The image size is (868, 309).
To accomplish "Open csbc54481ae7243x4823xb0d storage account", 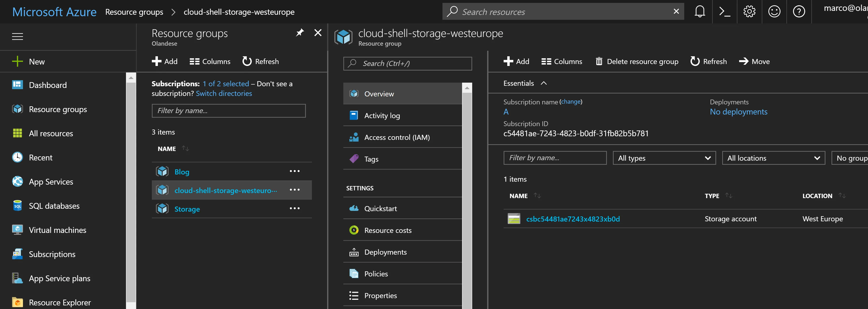I will (573, 219).
